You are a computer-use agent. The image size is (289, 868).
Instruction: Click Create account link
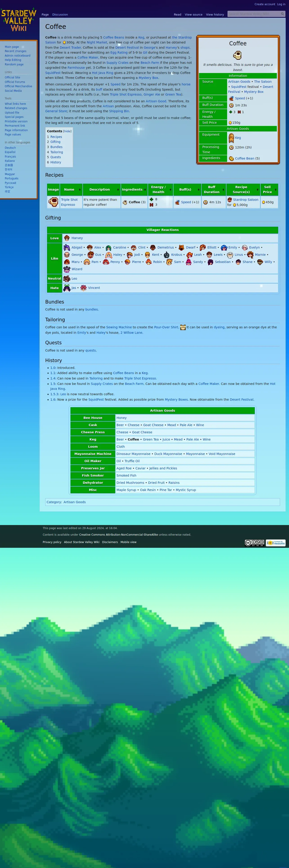265,4
